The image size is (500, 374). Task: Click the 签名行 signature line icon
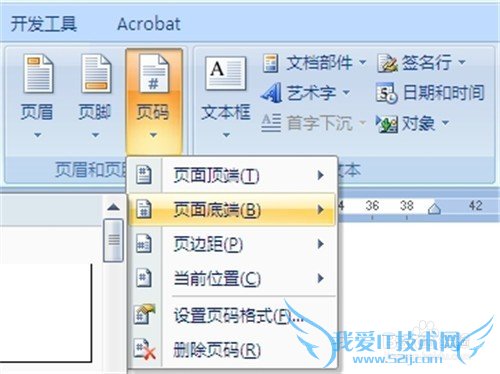coord(387,63)
